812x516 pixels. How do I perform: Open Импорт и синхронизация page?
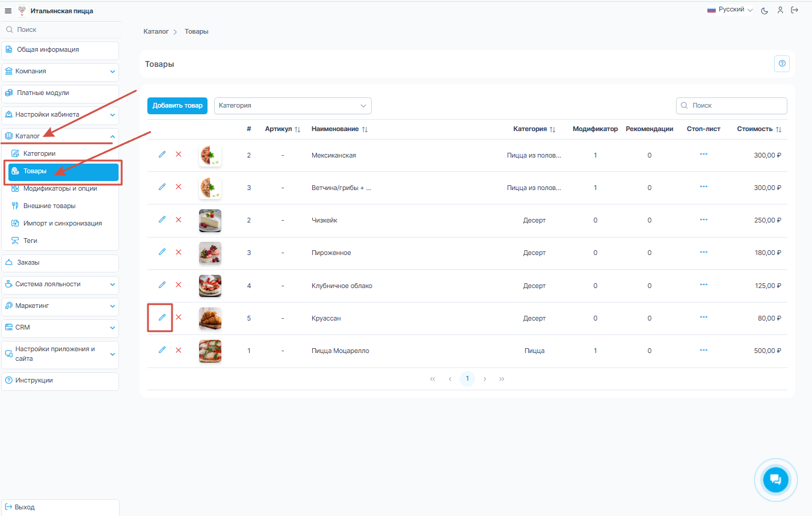click(63, 223)
